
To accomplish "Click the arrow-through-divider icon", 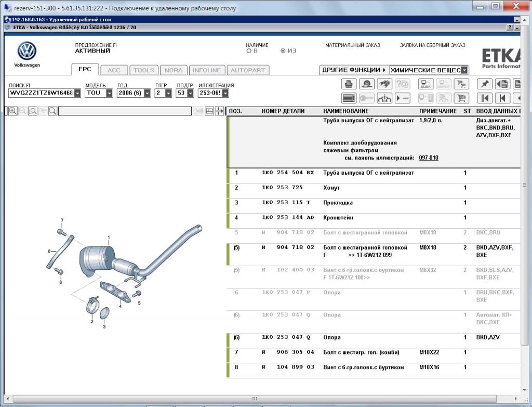I will tap(220, 111).
